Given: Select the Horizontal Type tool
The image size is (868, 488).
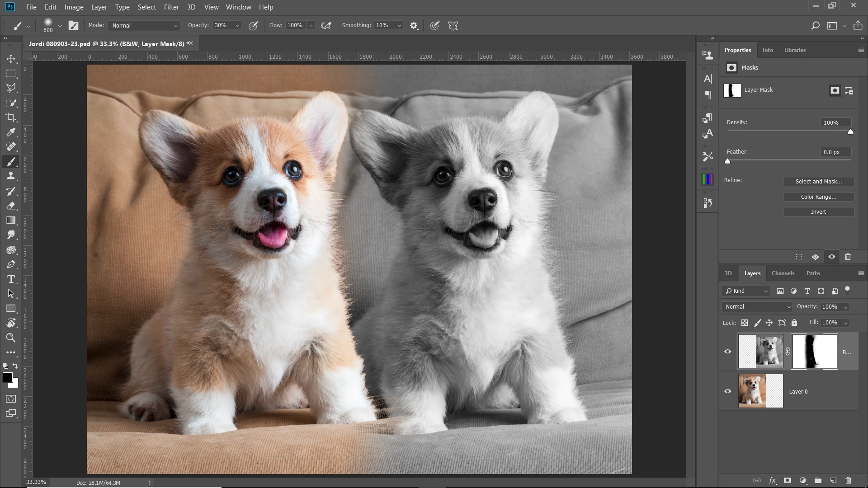Looking at the screenshot, I should coord(11,279).
